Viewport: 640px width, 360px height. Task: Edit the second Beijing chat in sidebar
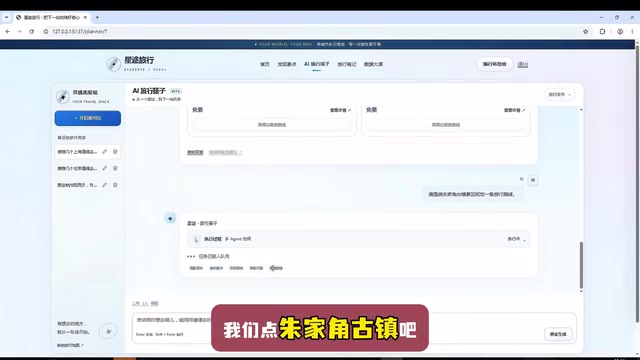pyautogui.click(x=104, y=168)
